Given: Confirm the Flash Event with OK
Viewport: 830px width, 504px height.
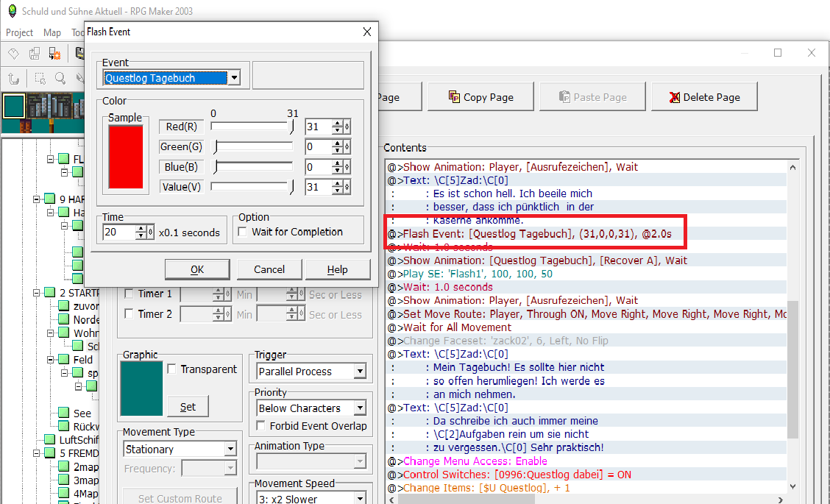Looking at the screenshot, I should pyautogui.click(x=197, y=269).
